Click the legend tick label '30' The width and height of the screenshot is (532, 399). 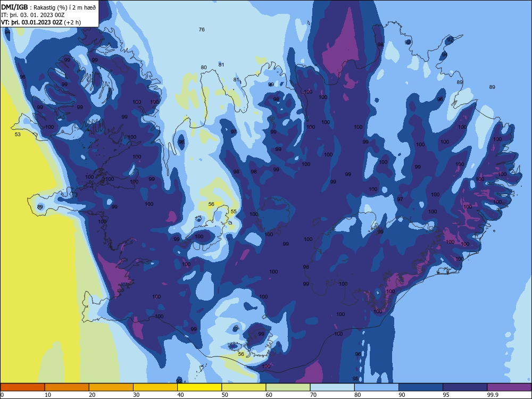136,395
